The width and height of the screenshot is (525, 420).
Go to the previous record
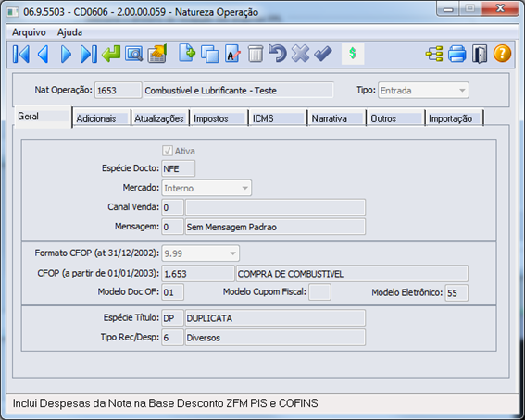pos(44,54)
